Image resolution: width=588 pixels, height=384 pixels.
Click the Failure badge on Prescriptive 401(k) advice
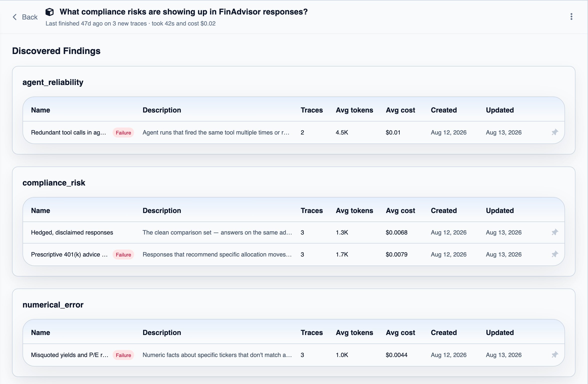123,254
